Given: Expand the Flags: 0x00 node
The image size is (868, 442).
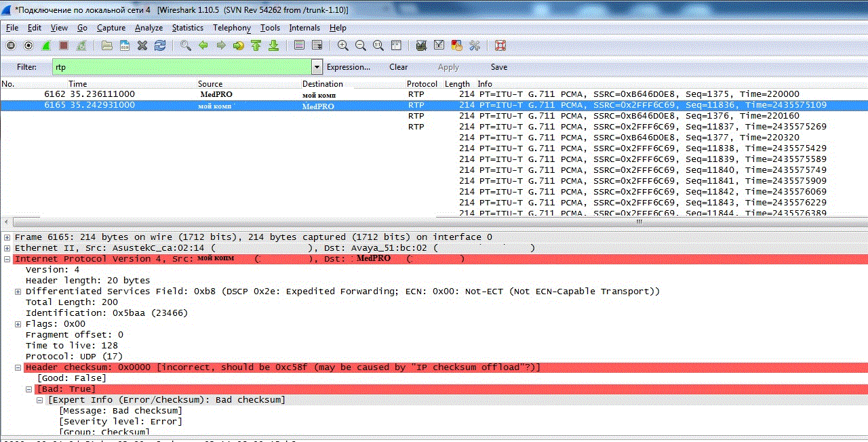Looking at the screenshot, I should click(18, 324).
